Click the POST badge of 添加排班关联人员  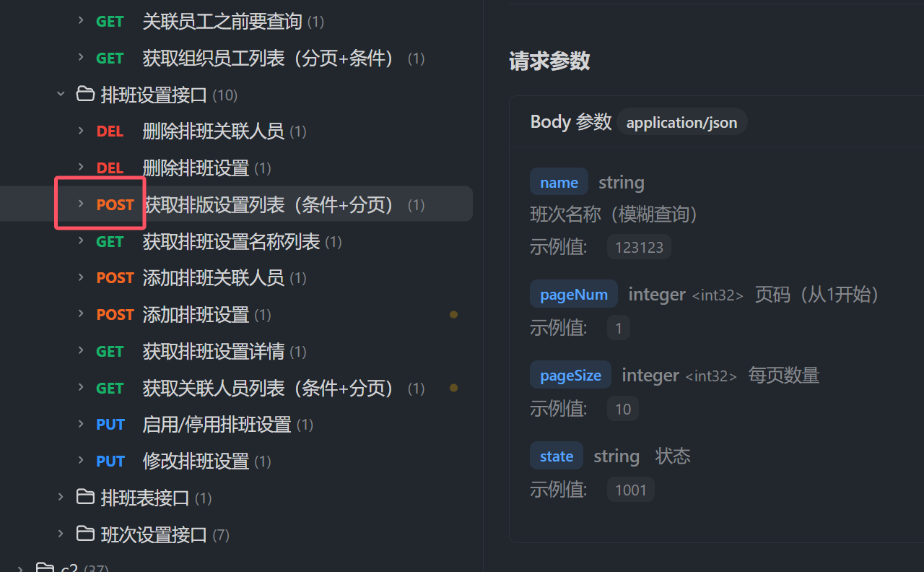(x=115, y=278)
